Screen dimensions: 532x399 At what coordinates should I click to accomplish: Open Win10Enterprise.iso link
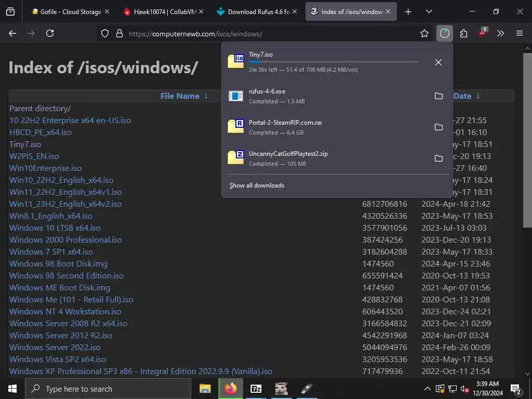46,168
